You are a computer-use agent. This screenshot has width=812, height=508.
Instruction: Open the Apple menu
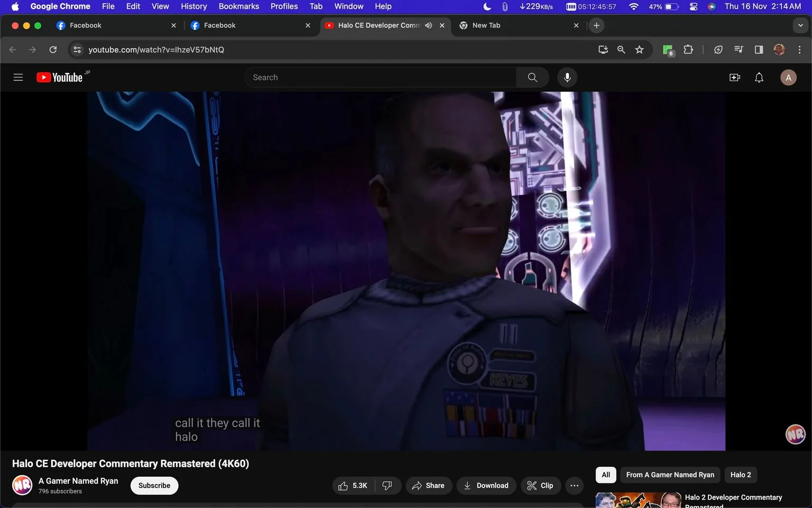[15, 6]
